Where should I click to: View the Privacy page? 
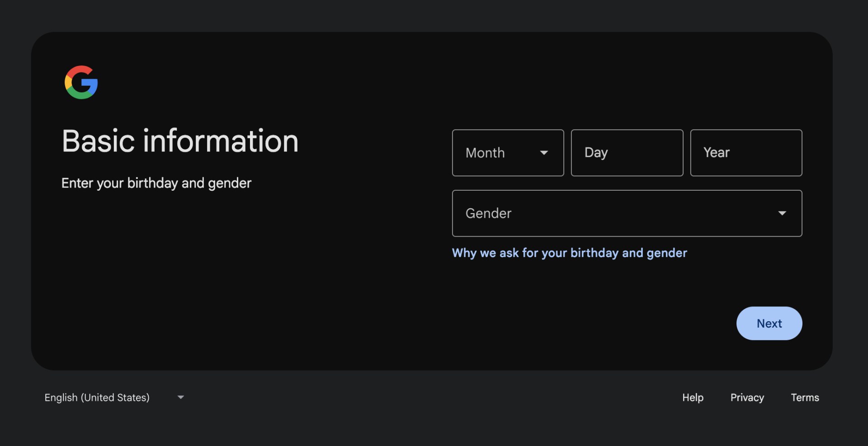click(747, 397)
